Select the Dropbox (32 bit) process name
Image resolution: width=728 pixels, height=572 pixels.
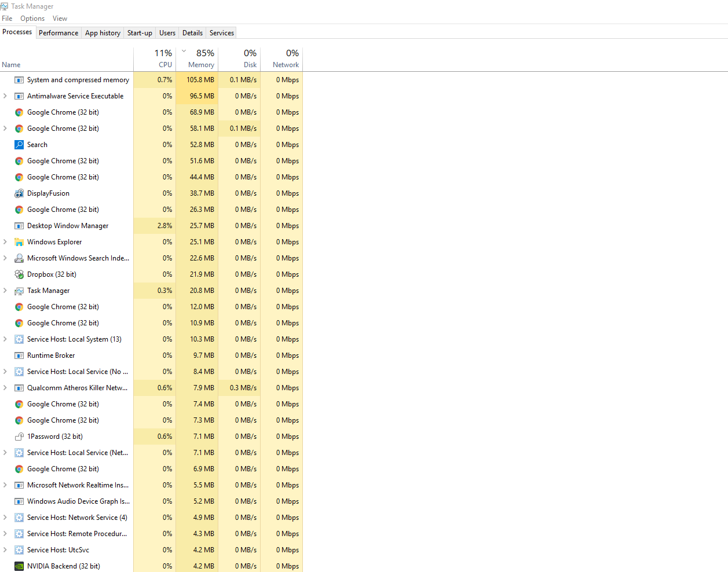[52, 274]
